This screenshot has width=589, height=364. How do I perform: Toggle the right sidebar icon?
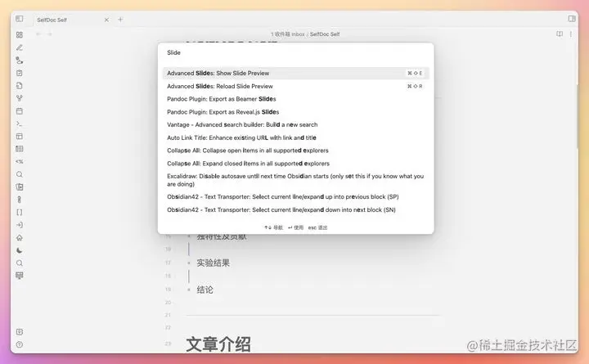[x=572, y=19]
